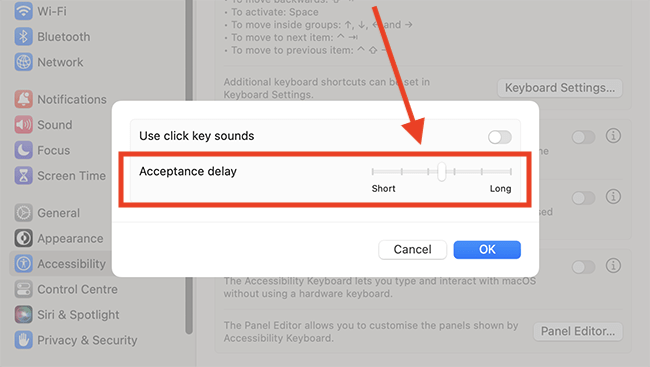Screen dimensions: 650x367
Task: Open Wi-Fi settings icon in sidebar
Action: click(23, 11)
